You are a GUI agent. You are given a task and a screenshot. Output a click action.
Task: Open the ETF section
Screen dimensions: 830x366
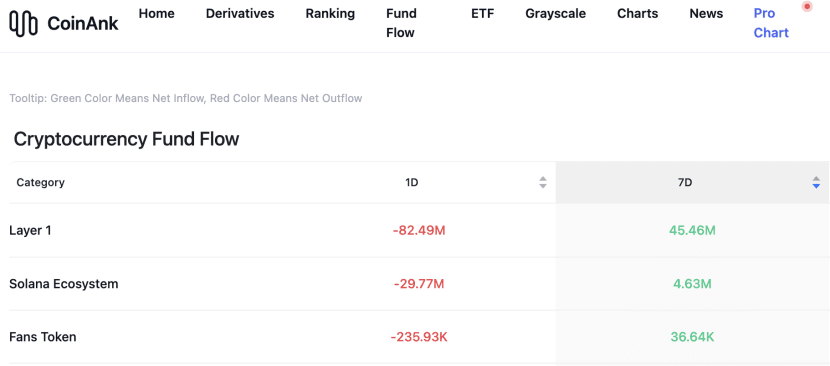pyautogui.click(x=482, y=13)
